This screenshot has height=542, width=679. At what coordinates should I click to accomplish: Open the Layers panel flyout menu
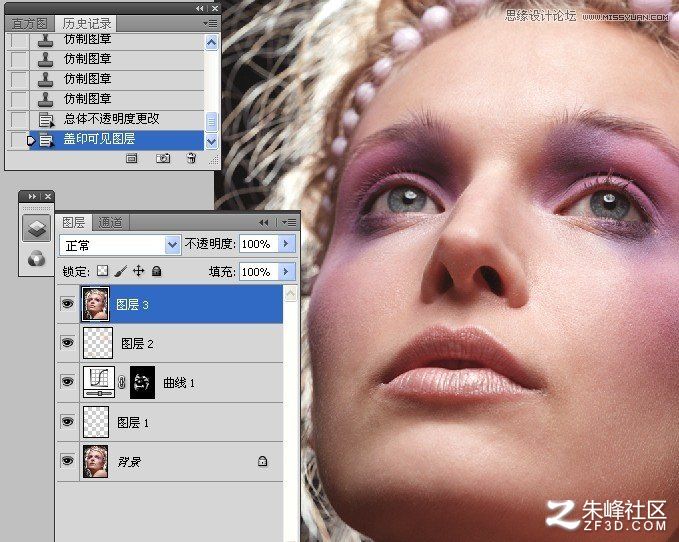(288, 223)
